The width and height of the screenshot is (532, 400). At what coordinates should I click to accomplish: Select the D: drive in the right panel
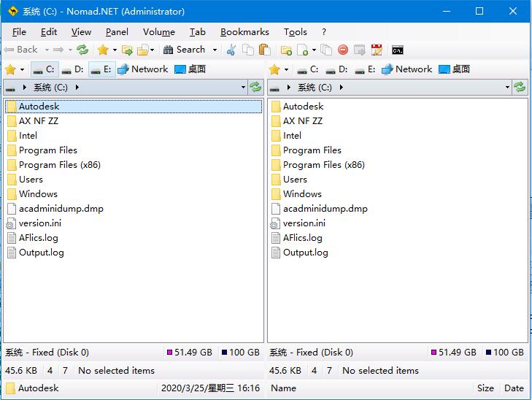(336, 69)
